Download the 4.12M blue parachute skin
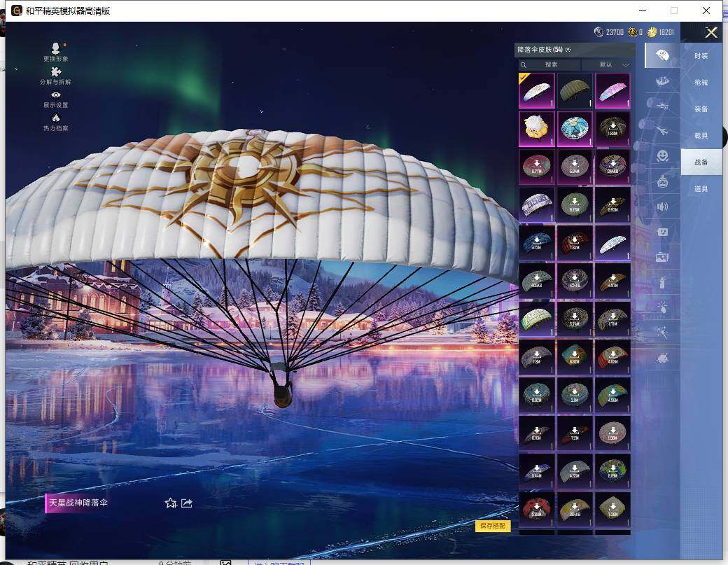 [x=537, y=243]
